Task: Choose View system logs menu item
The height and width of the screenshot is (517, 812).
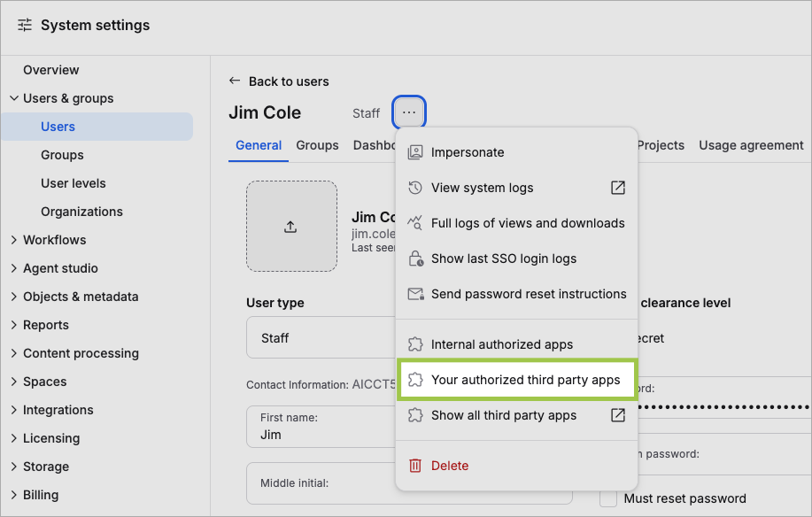Action: (x=517, y=188)
